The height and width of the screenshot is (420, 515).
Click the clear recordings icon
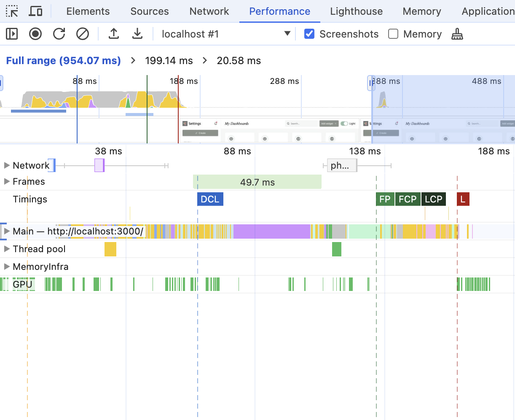(x=83, y=34)
